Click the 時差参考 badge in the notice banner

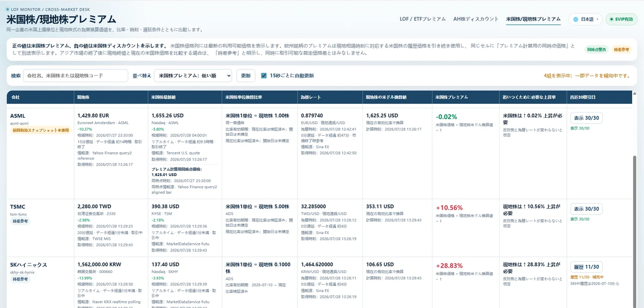point(621,49)
